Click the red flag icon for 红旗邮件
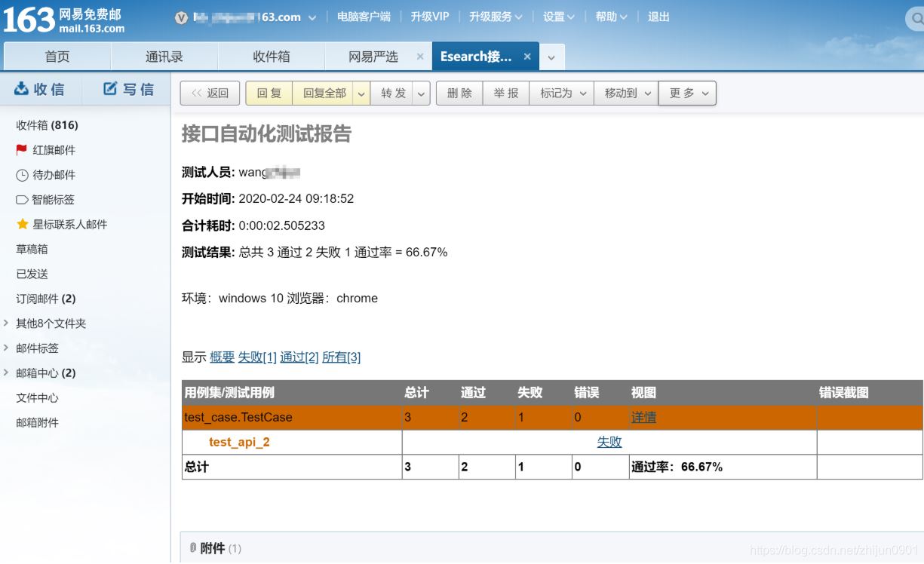This screenshot has height=564, width=924. (x=20, y=149)
